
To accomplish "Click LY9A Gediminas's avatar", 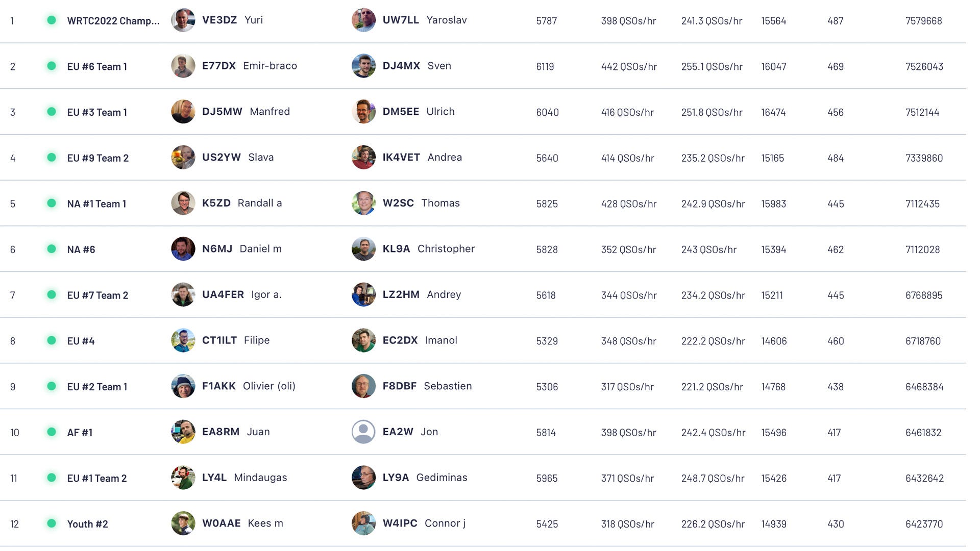I will 363,478.
